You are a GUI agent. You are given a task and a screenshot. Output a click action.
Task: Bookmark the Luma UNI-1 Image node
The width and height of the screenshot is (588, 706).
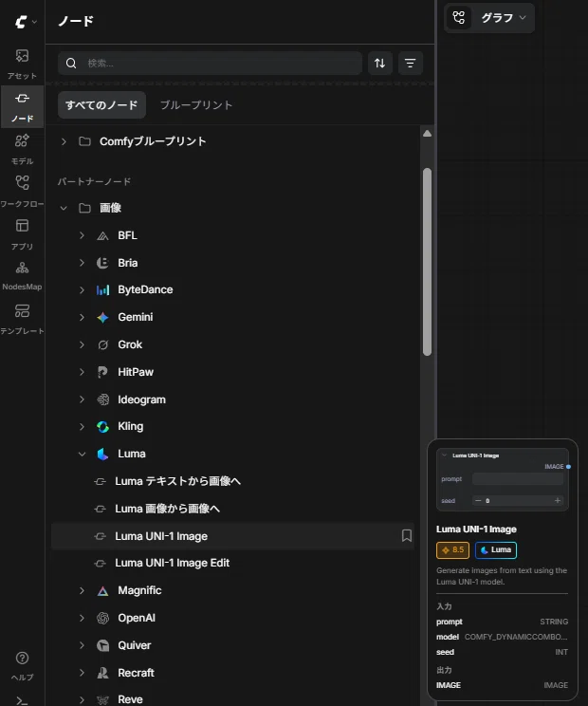[406, 535]
